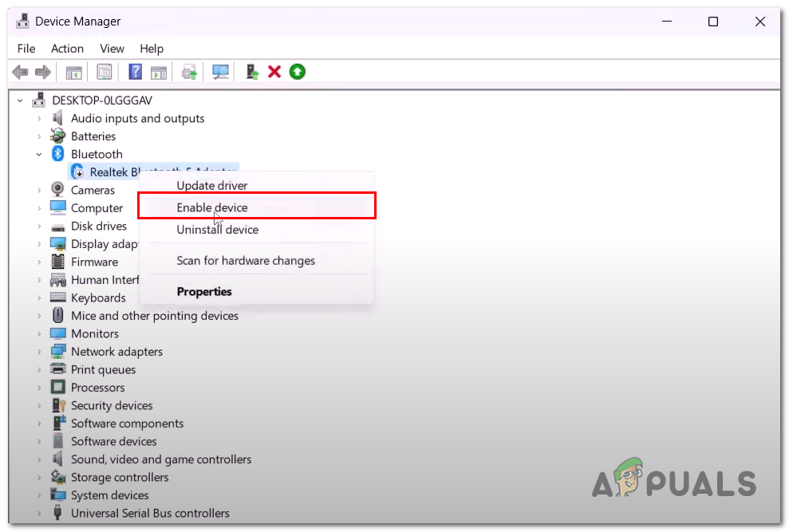The width and height of the screenshot is (789, 532).
Task: Expand the Display adapters category
Action: [40, 243]
